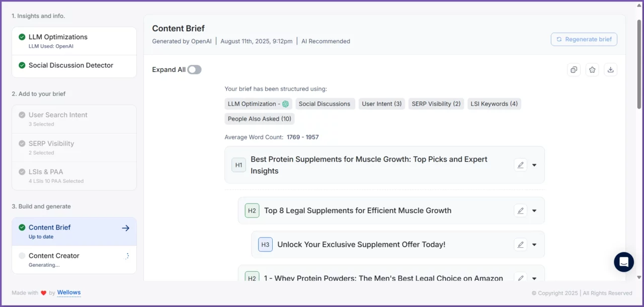The image size is (644, 307).
Task: Click the star favorite icon
Action: [x=592, y=70]
